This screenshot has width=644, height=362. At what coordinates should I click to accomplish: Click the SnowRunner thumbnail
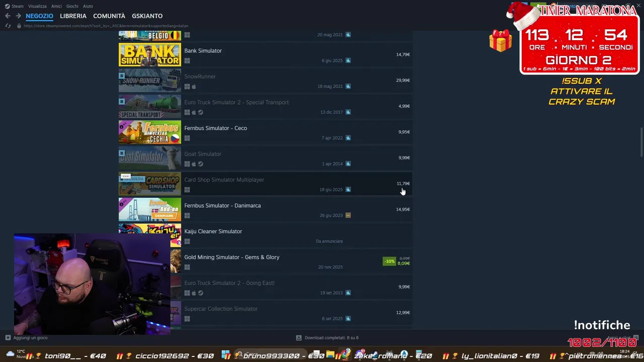149,81
